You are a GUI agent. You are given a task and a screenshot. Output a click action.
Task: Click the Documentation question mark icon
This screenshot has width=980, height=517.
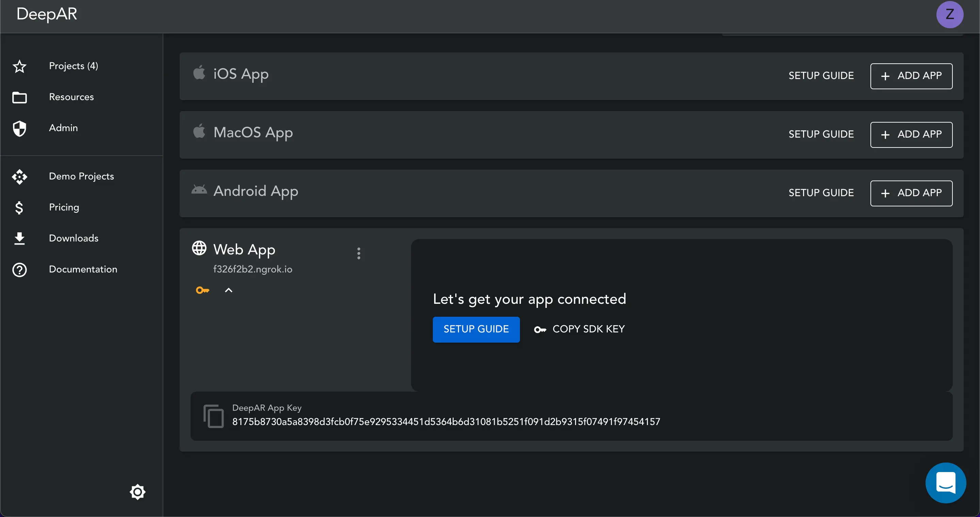pos(19,269)
